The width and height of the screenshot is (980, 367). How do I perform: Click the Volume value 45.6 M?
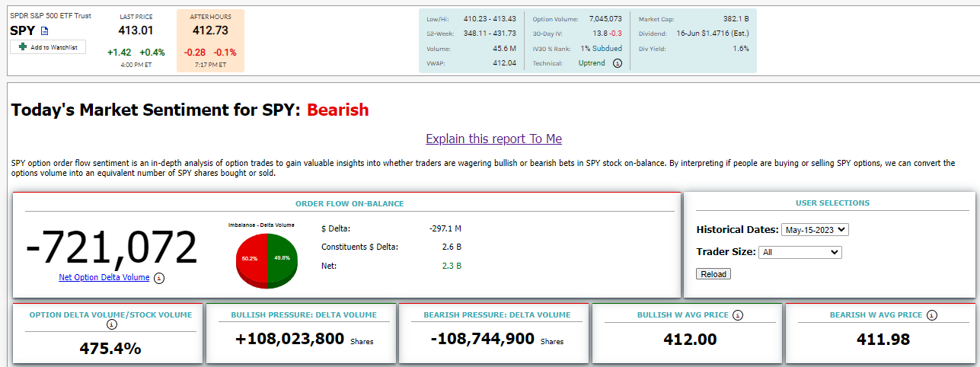click(504, 48)
